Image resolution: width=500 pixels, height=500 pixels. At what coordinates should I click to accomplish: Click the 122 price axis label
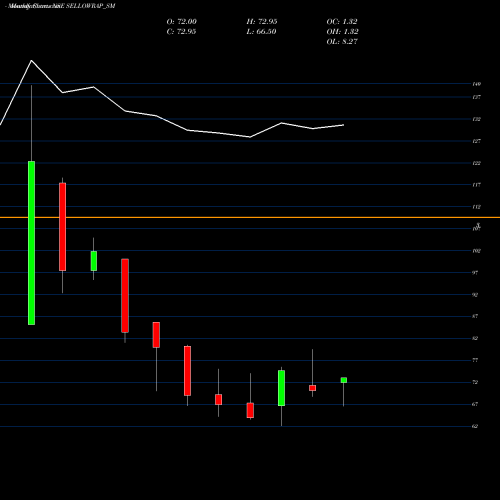point(477,163)
